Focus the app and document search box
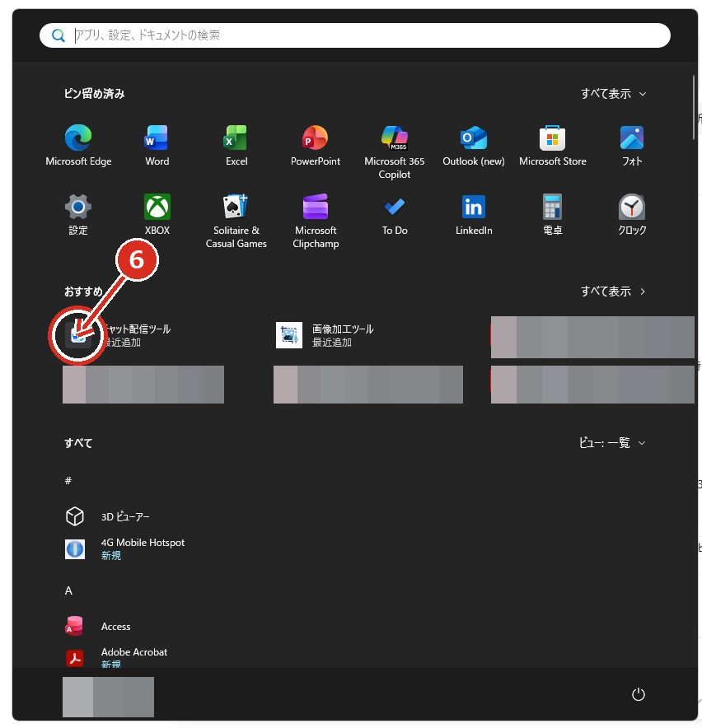 click(355, 35)
